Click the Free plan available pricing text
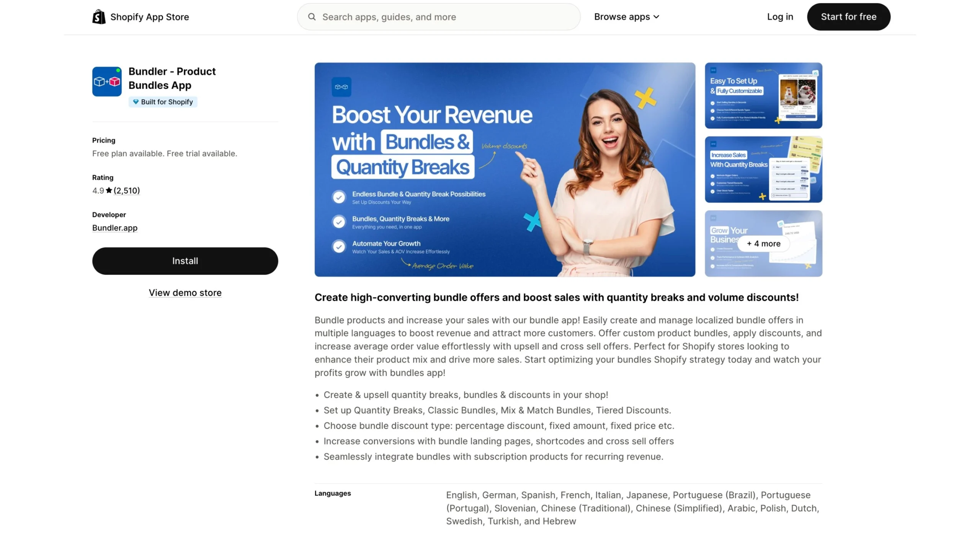 click(x=165, y=153)
